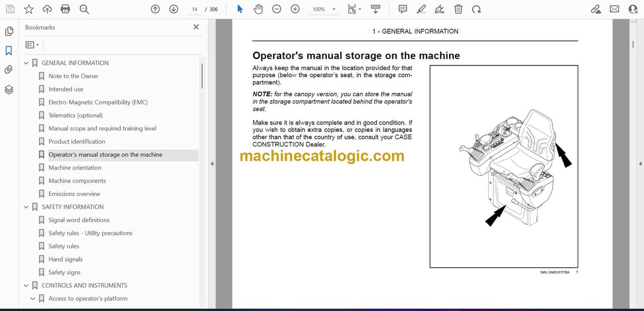This screenshot has width=644, height=311.
Task: Select the Hand pan tool
Action: click(258, 9)
